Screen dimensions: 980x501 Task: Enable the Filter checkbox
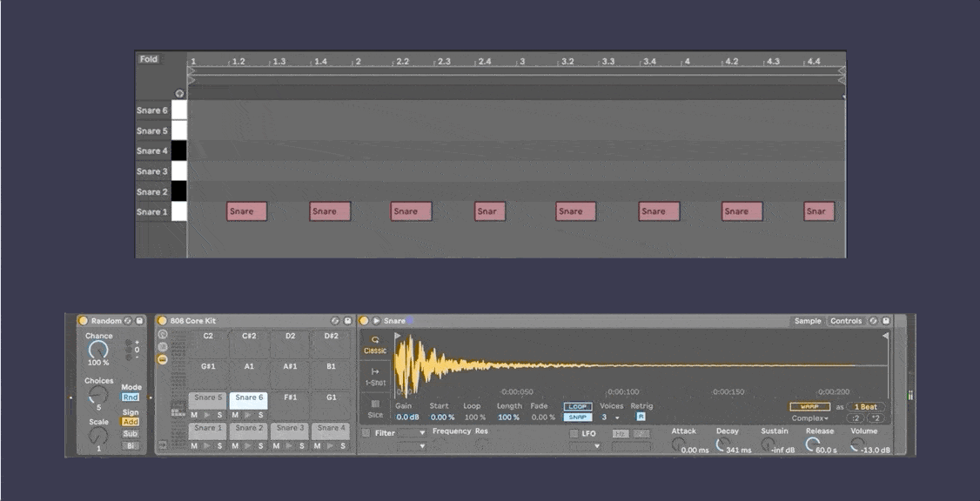(366, 432)
